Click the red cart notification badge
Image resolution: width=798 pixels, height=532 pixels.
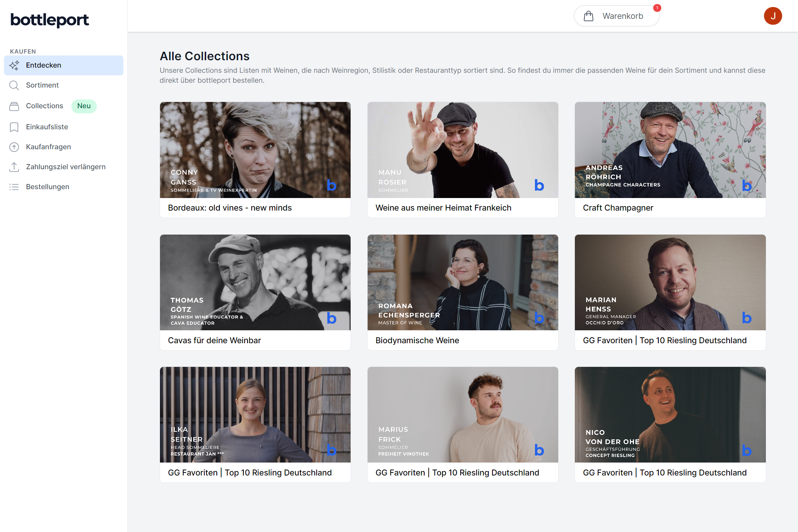(x=657, y=8)
